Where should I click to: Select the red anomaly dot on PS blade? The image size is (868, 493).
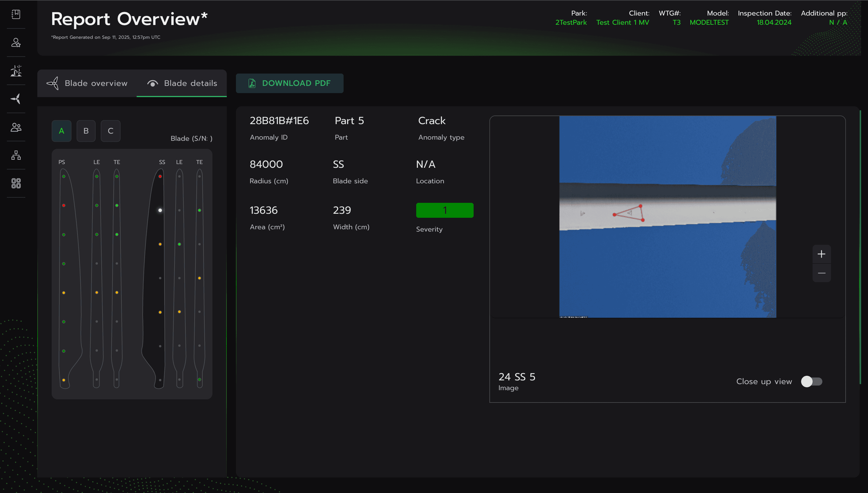[x=64, y=205]
